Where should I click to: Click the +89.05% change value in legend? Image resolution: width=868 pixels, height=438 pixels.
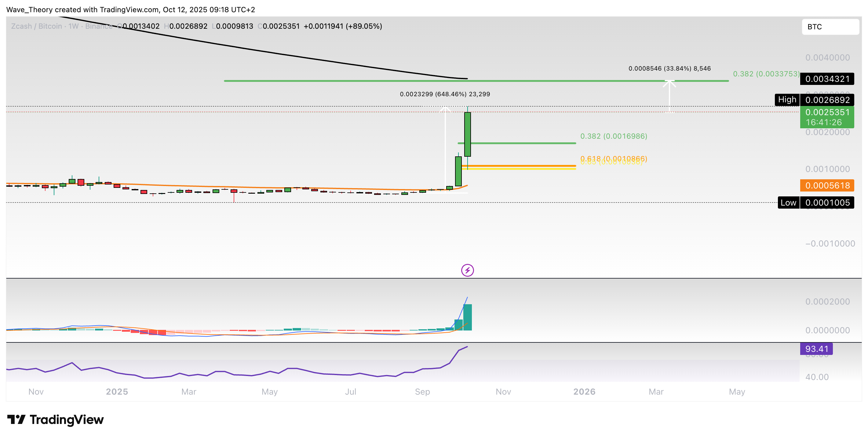pos(365,26)
